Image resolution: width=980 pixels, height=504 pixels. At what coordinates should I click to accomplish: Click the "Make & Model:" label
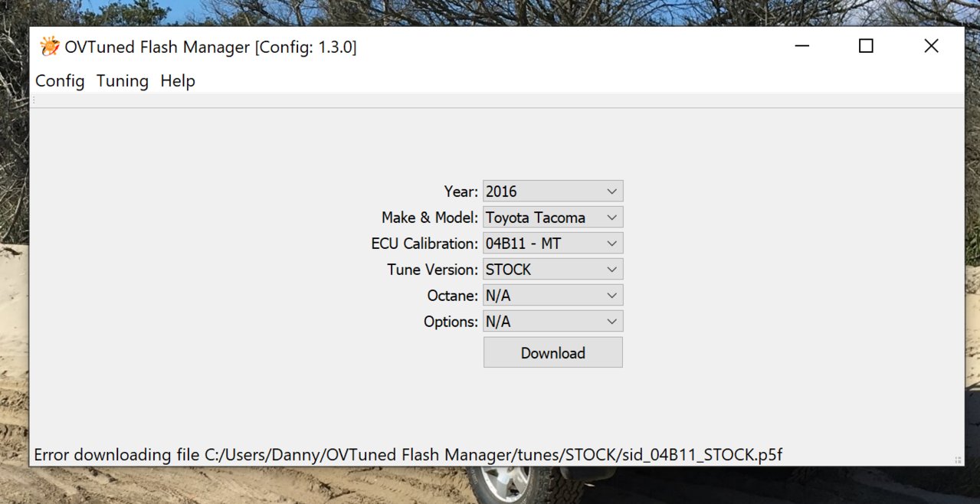click(430, 218)
